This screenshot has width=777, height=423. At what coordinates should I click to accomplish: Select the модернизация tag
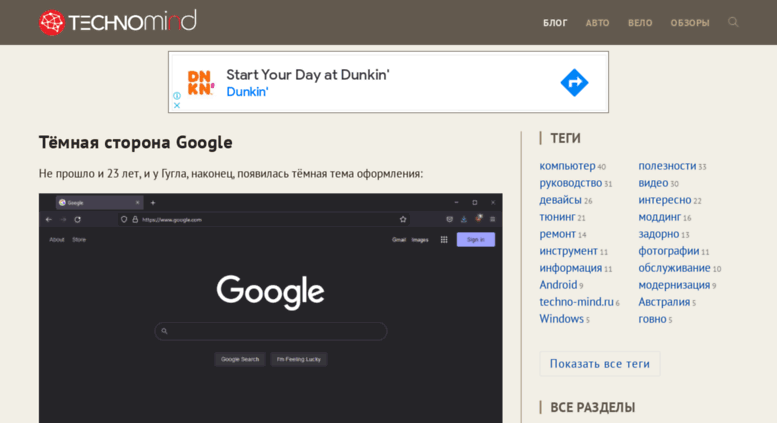pos(674,285)
